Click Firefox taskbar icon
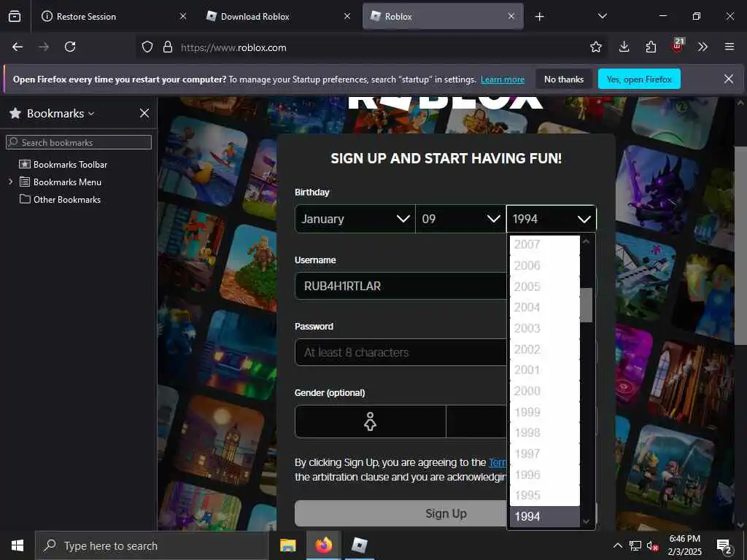Image resolution: width=747 pixels, height=560 pixels. coord(323,545)
